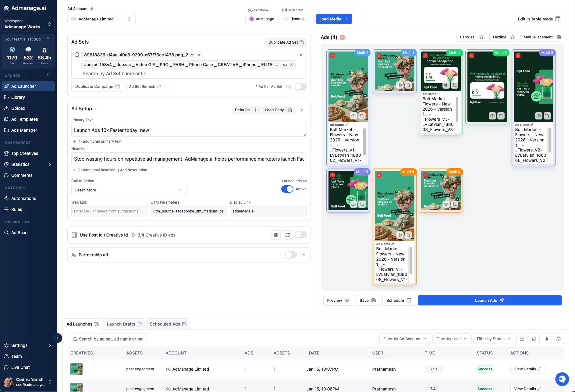The height and width of the screenshot is (392, 575).
Task: Click scrollbar on Flowers_V1 LVLatvian_188002 ad name
Action: pyautogui.click(x=364, y=141)
